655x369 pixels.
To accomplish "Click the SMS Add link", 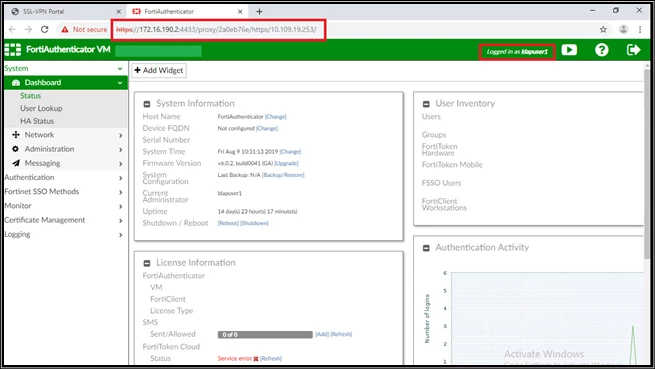I will (x=322, y=334).
